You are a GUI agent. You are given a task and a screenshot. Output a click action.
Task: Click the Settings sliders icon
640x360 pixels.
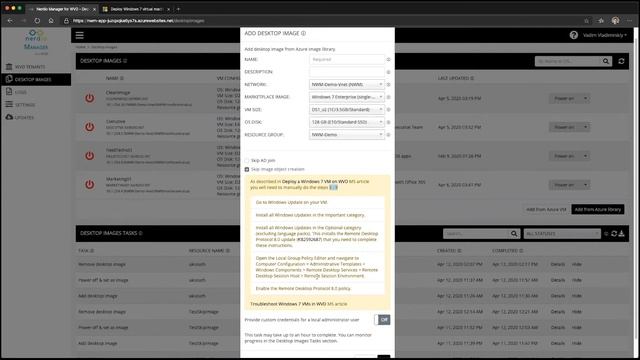9,104
